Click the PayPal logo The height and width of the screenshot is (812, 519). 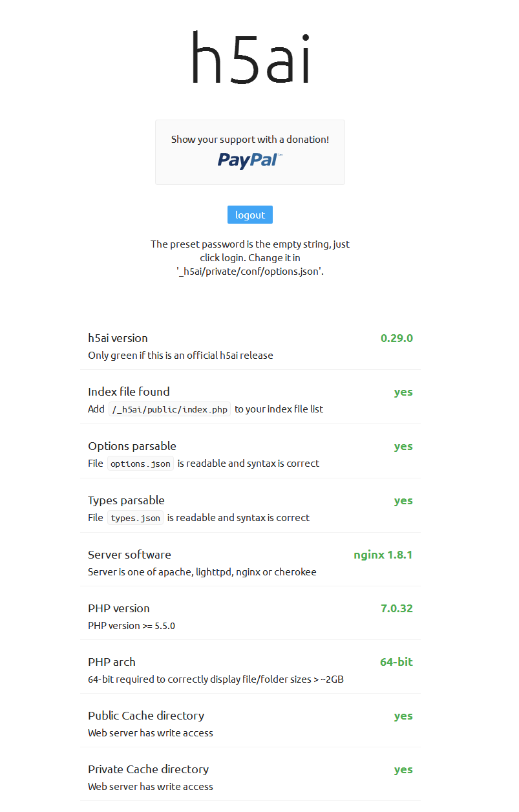pos(249,160)
